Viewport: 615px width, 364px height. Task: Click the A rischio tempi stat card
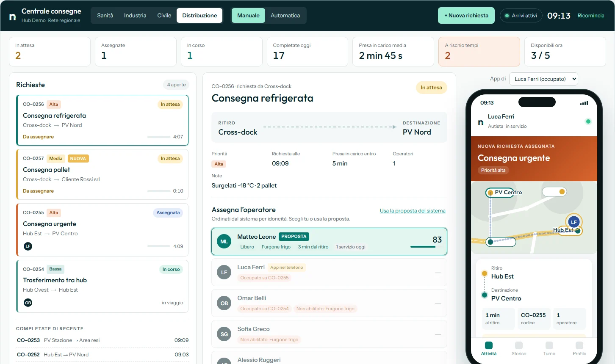click(x=479, y=52)
